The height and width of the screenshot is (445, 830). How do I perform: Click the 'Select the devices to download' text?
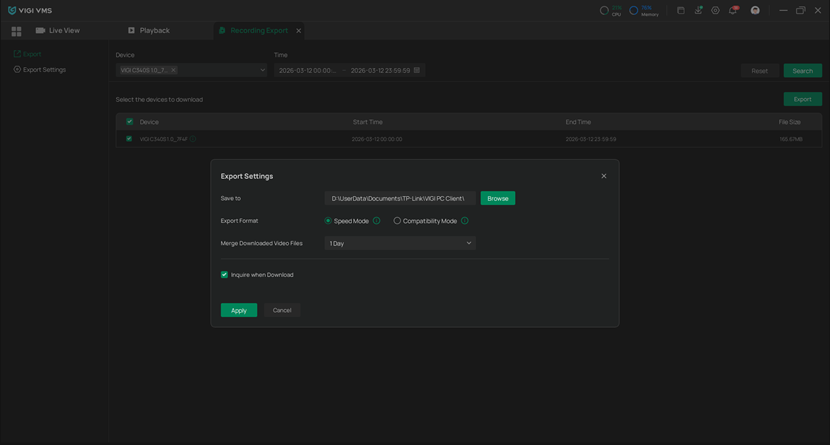coord(159,99)
